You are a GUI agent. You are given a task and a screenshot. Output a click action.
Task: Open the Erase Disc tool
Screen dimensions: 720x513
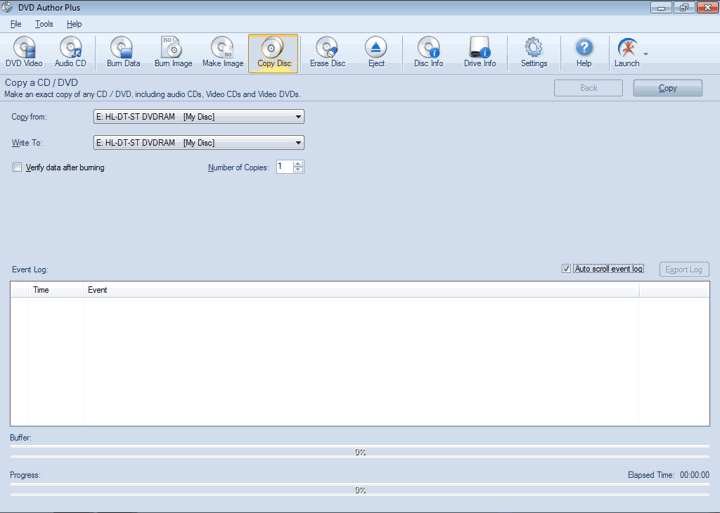coord(327,53)
